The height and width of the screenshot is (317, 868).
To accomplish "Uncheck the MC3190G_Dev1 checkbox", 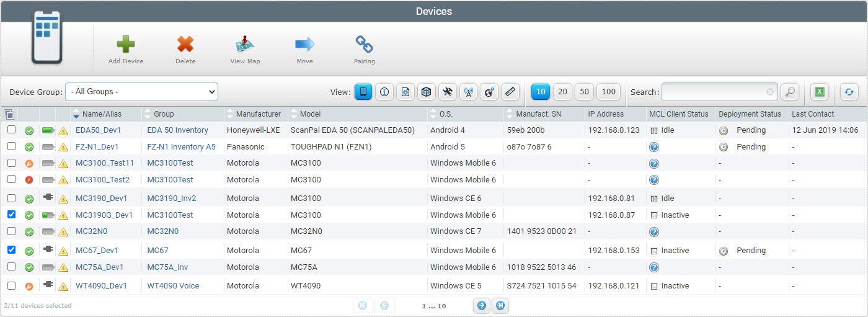I will coord(11,215).
